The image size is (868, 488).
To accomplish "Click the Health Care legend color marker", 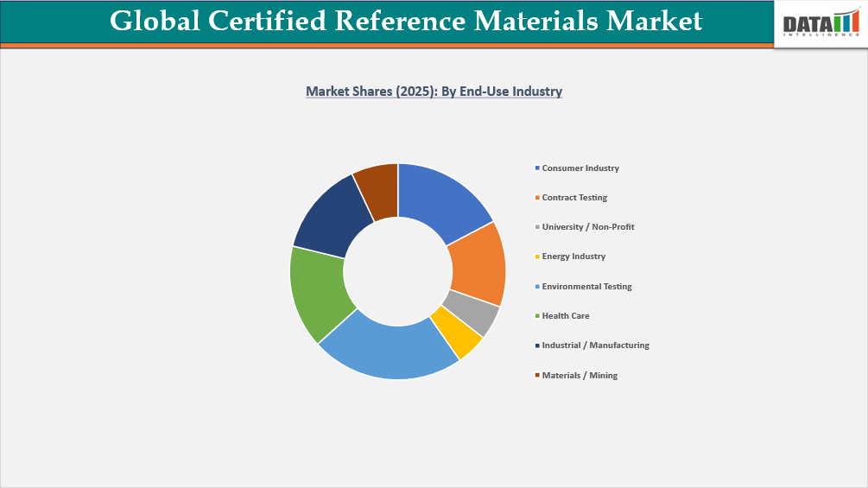I will (537, 316).
